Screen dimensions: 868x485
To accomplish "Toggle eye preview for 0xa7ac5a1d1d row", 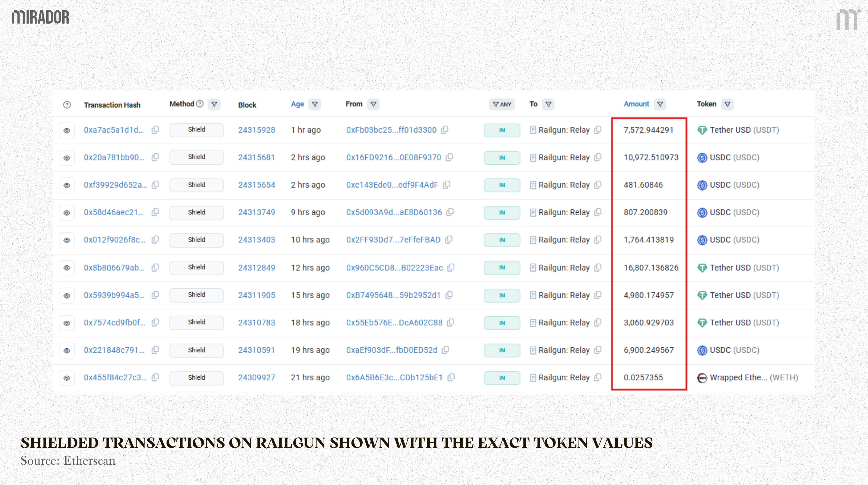I will pos(67,131).
